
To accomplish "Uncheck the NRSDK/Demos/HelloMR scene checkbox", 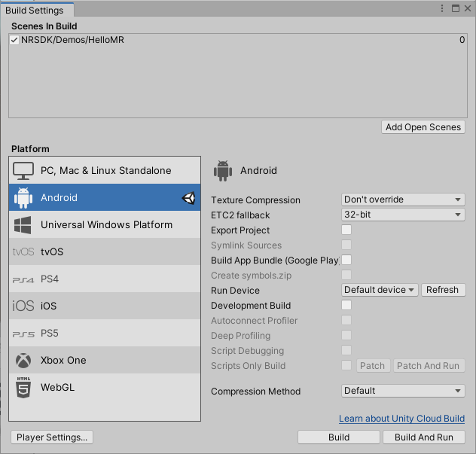I will [x=14, y=40].
